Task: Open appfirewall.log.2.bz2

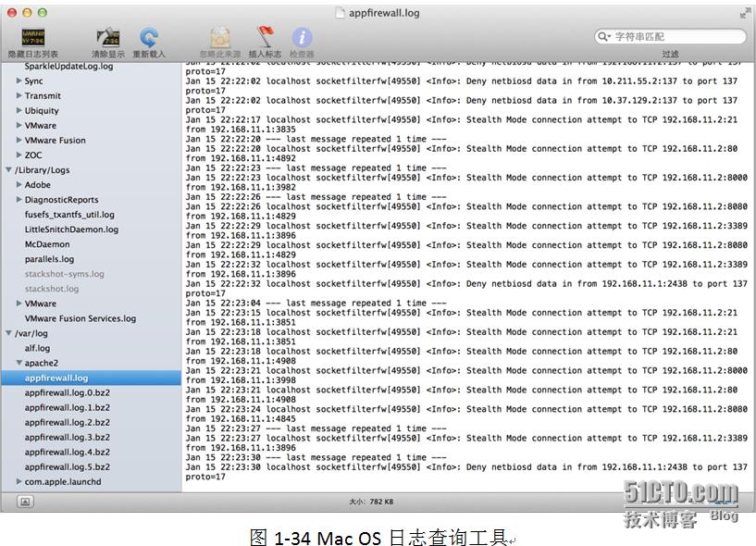Action: click(x=67, y=423)
